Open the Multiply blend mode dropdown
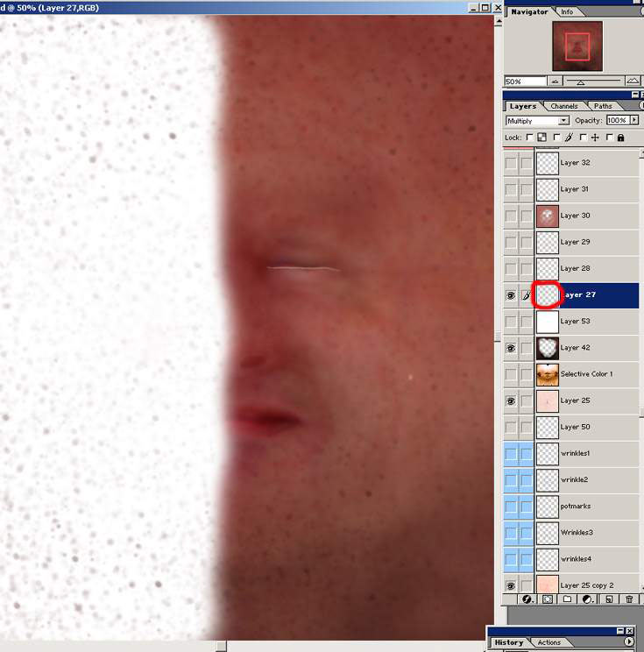644x652 pixels. [x=563, y=120]
